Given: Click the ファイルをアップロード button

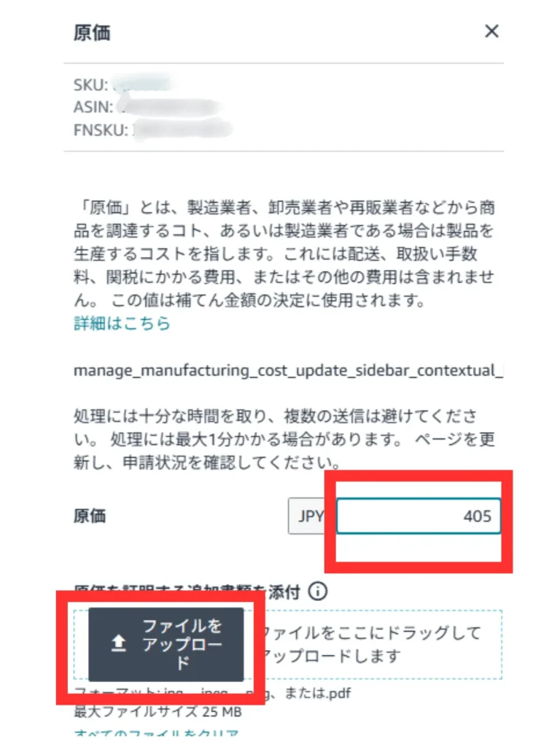Looking at the screenshot, I should point(166,644).
